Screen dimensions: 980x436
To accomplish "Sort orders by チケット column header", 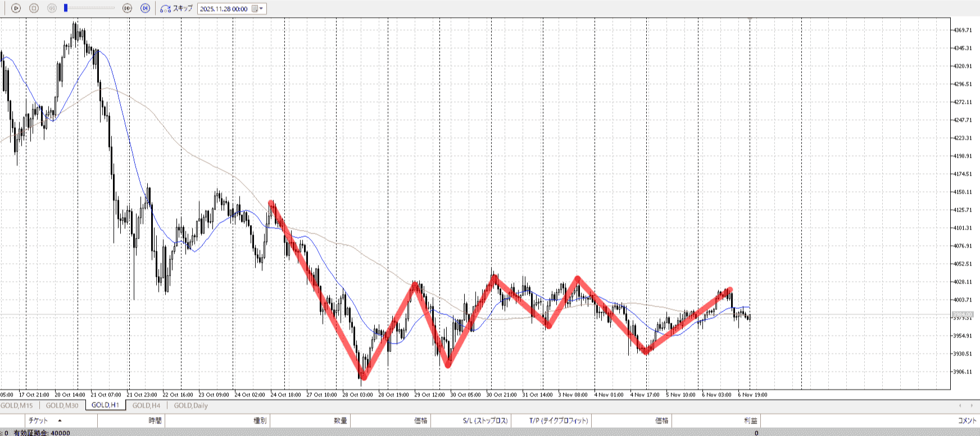I will click(x=38, y=420).
